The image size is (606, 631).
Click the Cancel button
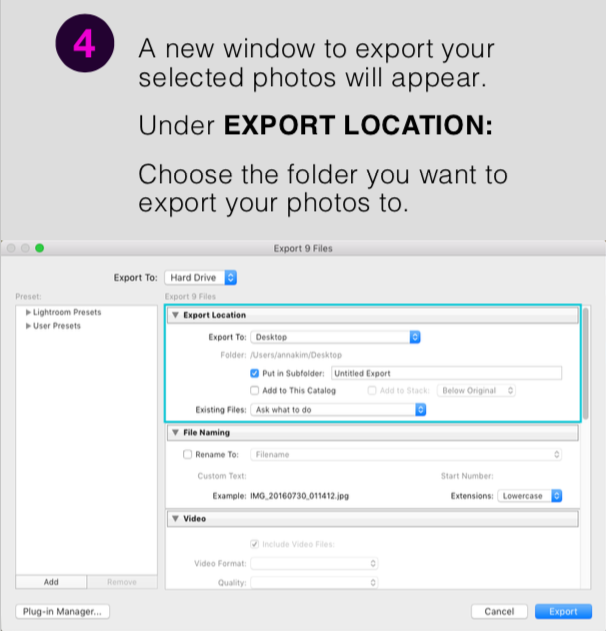499,611
